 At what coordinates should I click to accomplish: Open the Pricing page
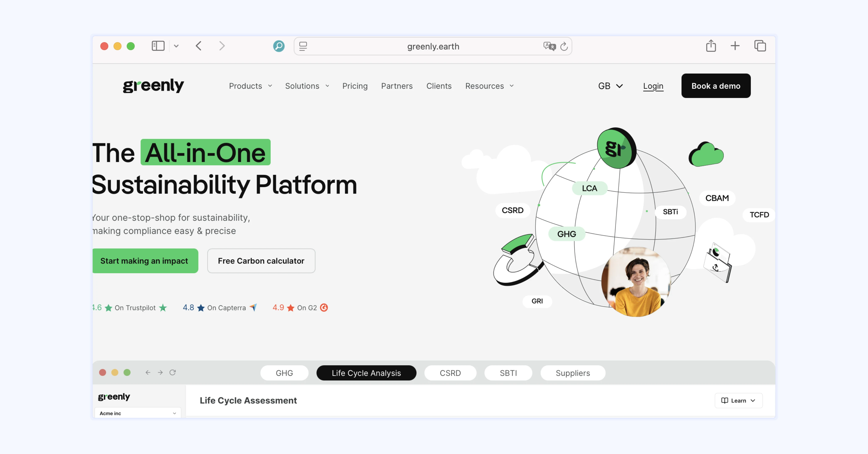point(355,86)
